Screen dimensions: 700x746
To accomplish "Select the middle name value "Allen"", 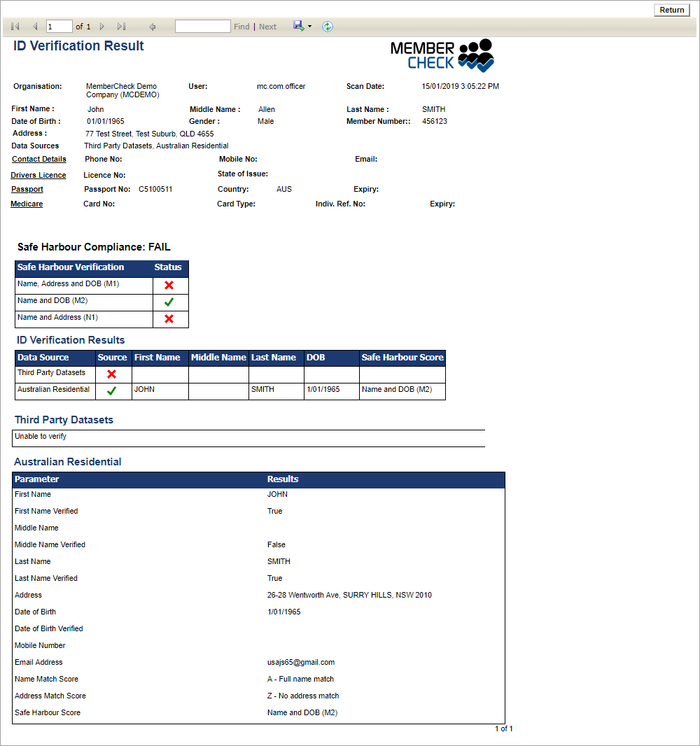I will (267, 109).
